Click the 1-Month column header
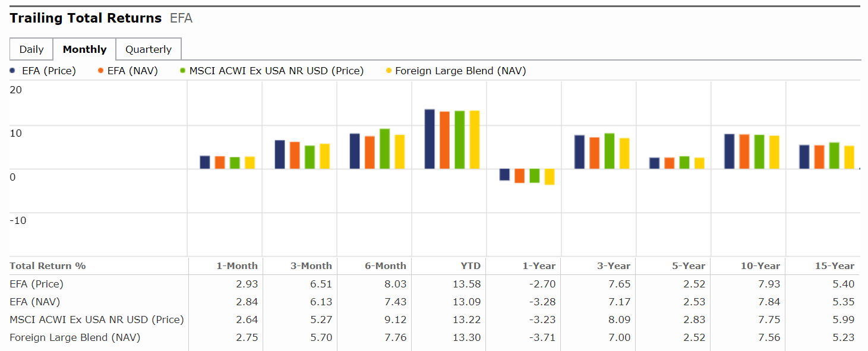The image size is (868, 351). click(237, 266)
